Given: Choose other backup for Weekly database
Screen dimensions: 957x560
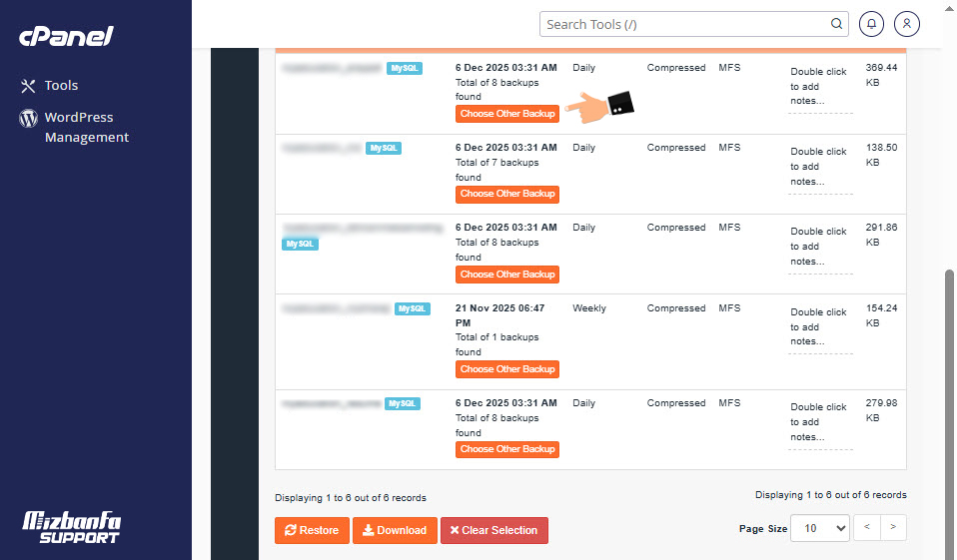Looking at the screenshot, I should (507, 369).
